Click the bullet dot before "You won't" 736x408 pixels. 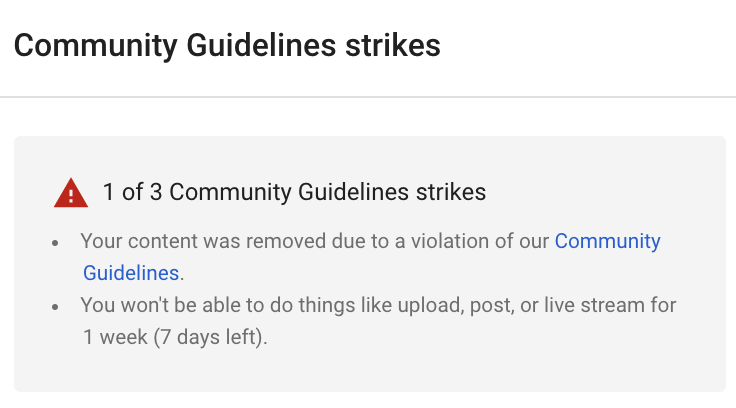55,307
